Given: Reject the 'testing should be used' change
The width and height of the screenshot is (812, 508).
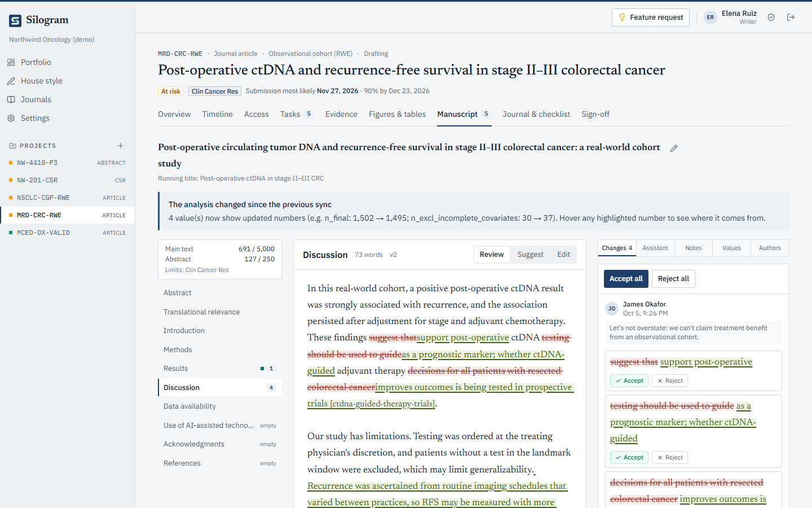Looking at the screenshot, I should coord(670,457).
